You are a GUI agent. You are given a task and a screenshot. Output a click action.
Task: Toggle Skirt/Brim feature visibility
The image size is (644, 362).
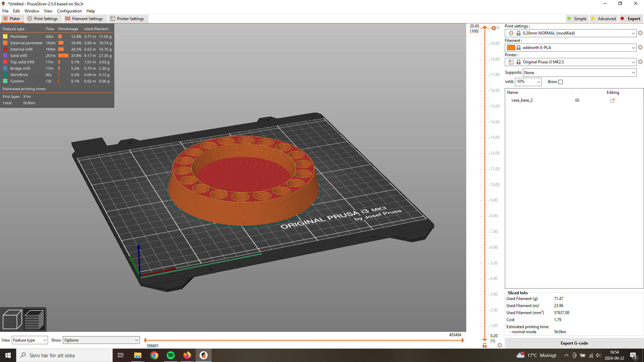pos(5,75)
